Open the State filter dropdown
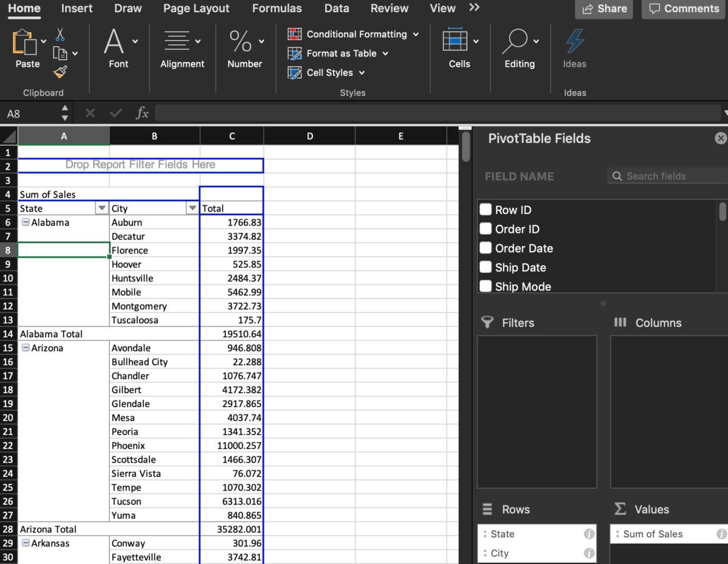Image resolution: width=728 pixels, height=564 pixels. pos(101,207)
